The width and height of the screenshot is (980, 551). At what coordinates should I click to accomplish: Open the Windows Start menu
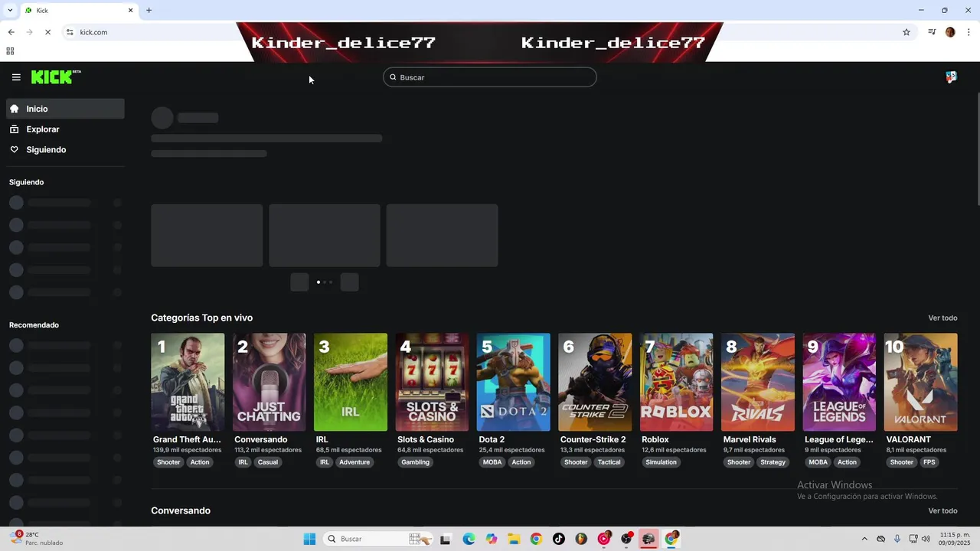pyautogui.click(x=309, y=539)
